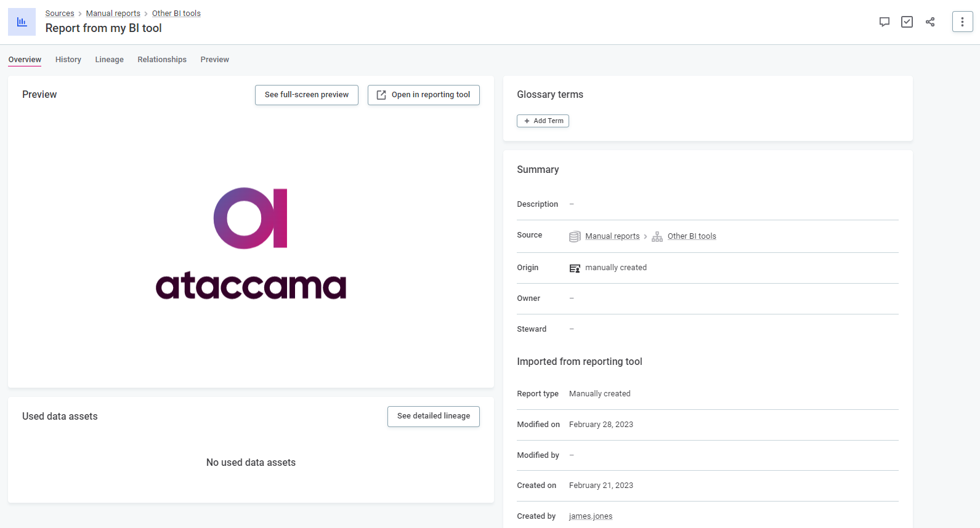This screenshot has width=980, height=528.
Task: Open the comments speech bubble icon
Action: click(x=884, y=22)
